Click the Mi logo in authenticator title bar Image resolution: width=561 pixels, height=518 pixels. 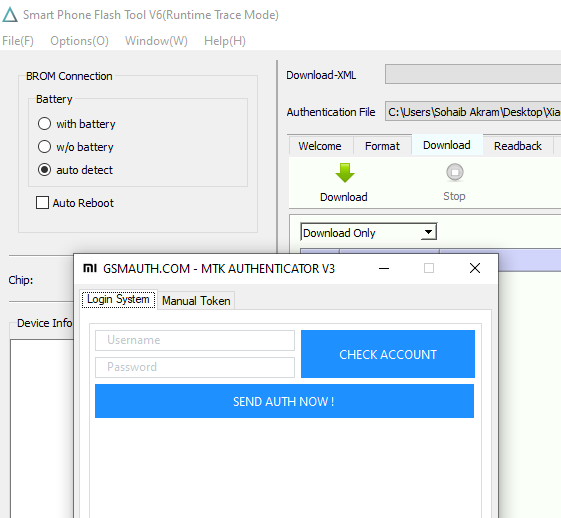click(90, 268)
